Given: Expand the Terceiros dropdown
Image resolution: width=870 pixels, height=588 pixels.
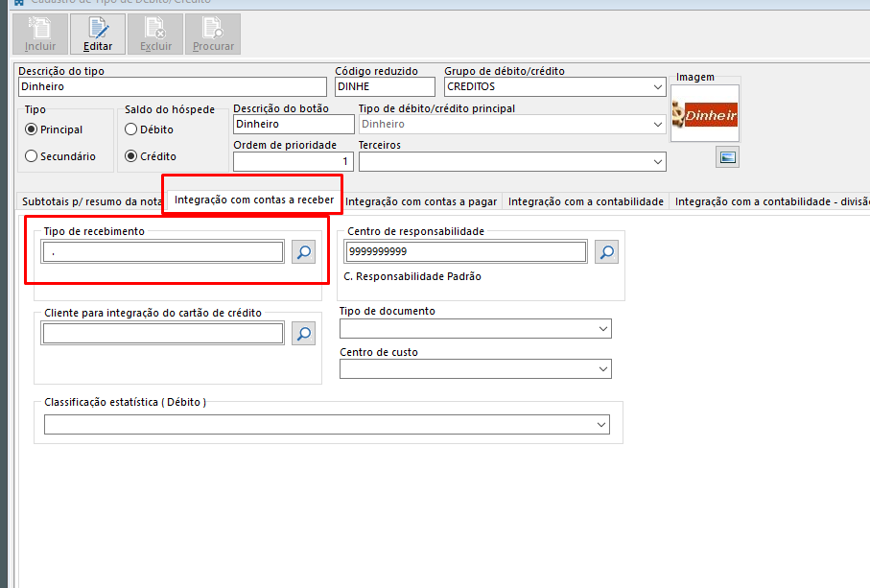Looking at the screenshot, I should 657,162.
